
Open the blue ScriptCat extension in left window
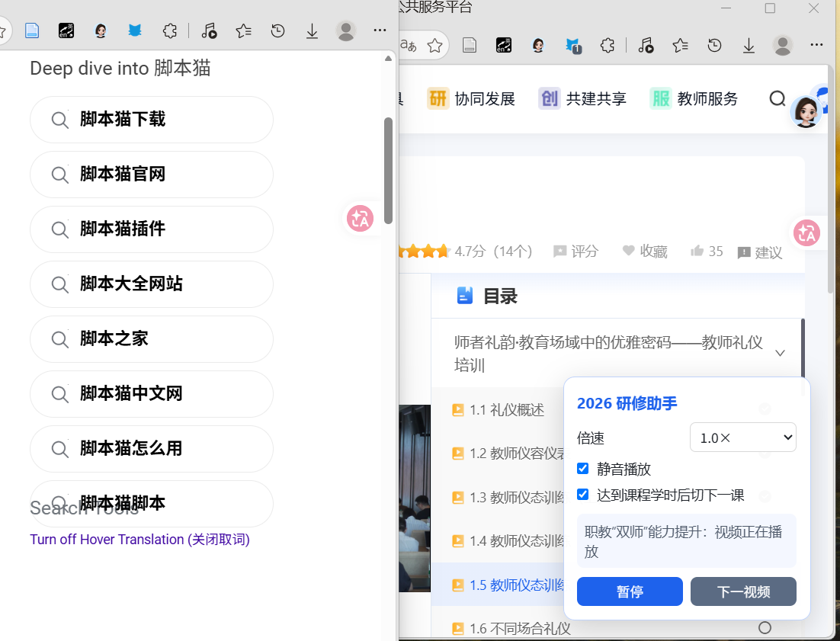pos(135,31)
